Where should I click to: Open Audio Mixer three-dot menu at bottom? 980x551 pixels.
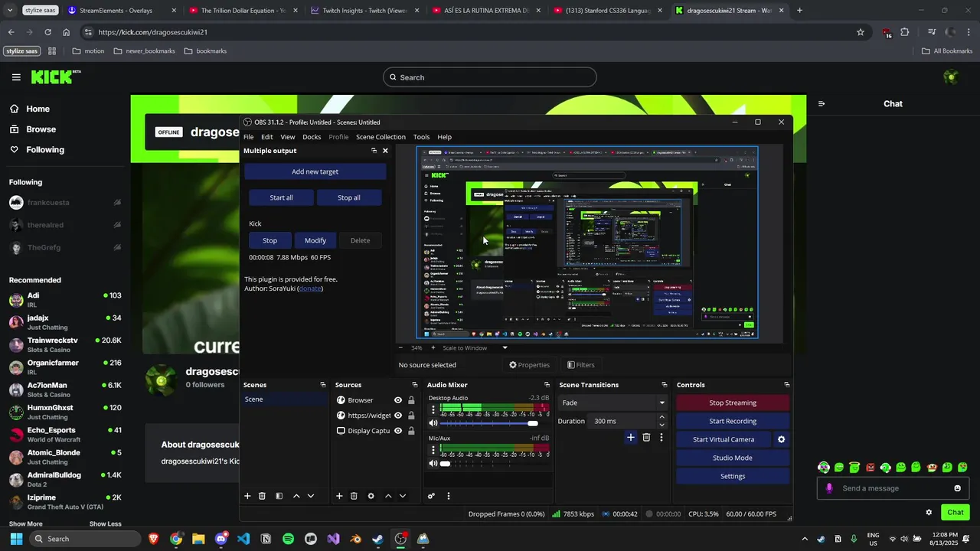[449, 496]
